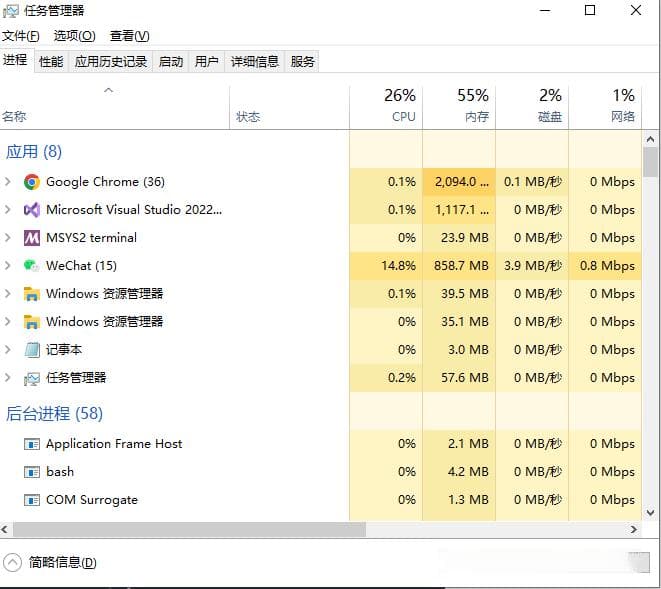661x589 pixels.
Task: Click the bash process icon
Action: coord(32,472)
